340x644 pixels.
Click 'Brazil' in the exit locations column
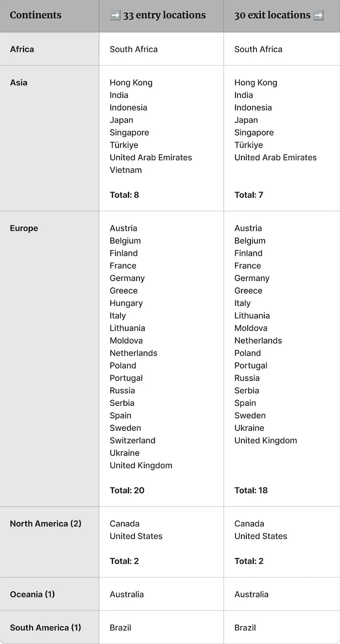coord(245,627)
